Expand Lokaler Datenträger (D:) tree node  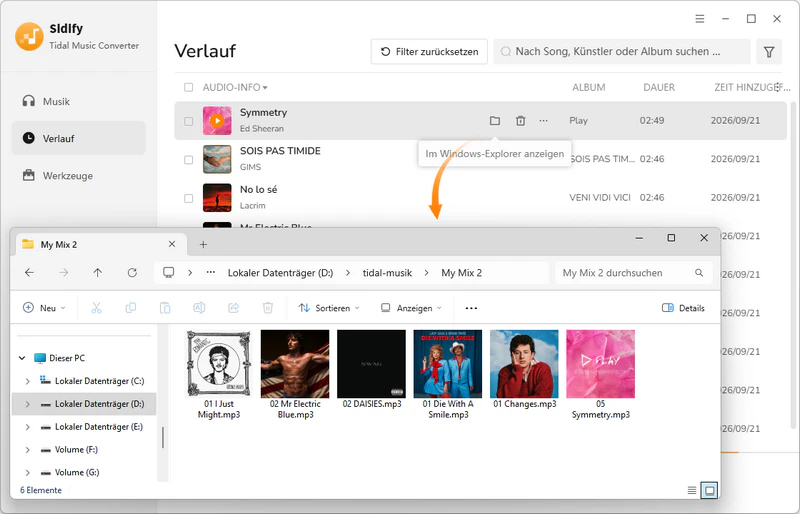[28, 404]
